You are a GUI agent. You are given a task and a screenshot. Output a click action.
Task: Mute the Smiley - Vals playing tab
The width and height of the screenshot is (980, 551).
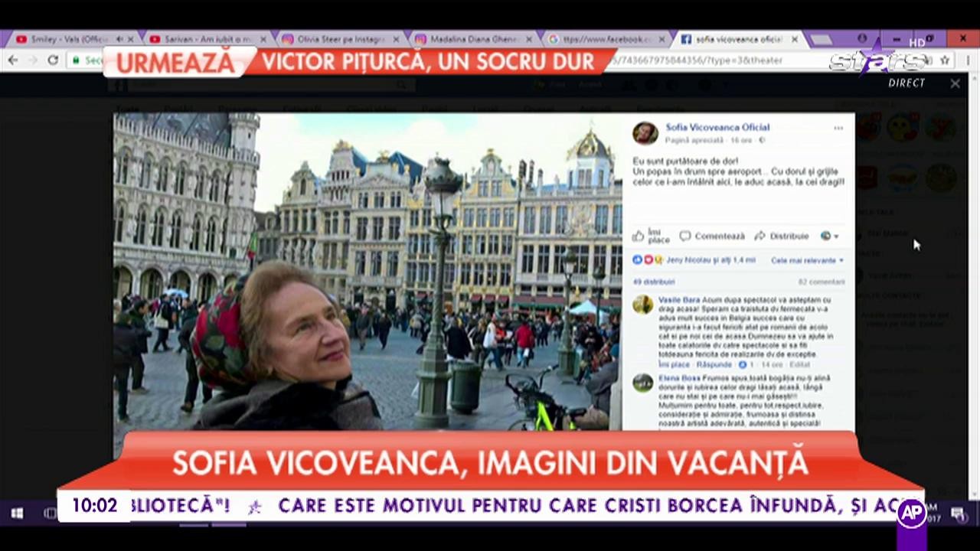(120, 37)
